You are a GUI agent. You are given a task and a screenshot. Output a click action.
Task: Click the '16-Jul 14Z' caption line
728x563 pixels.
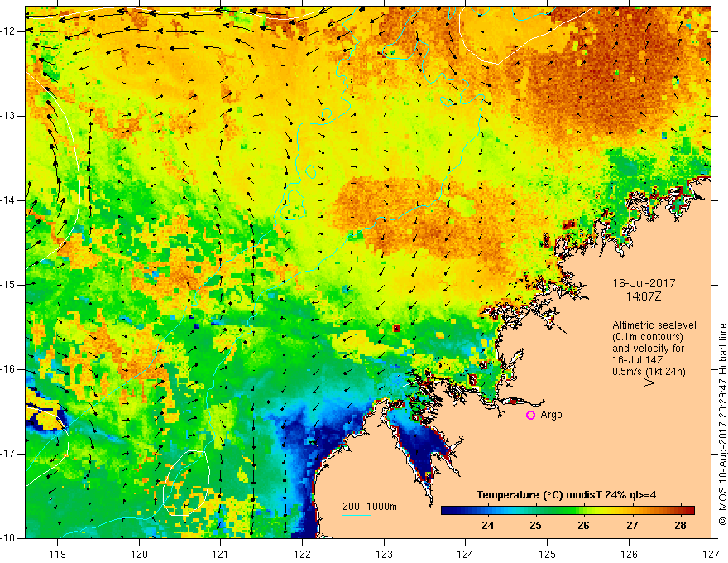pos(638,360)
